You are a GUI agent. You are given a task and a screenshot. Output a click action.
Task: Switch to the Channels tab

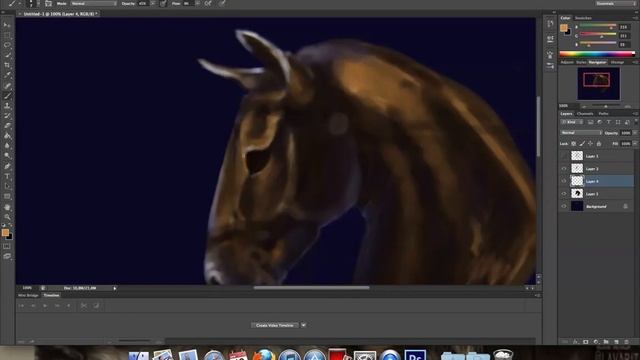click(x=585, y=113)
